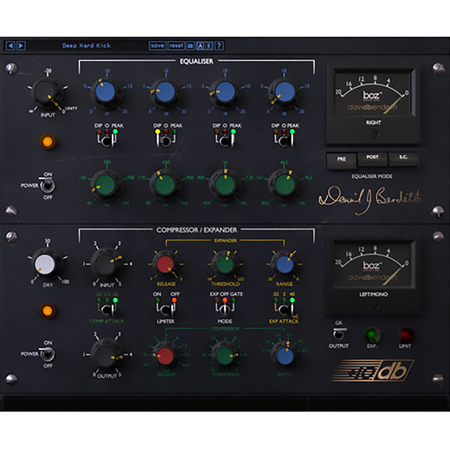
Task: Flip the GR/OUTPUT meter switch
Action: 339,334
